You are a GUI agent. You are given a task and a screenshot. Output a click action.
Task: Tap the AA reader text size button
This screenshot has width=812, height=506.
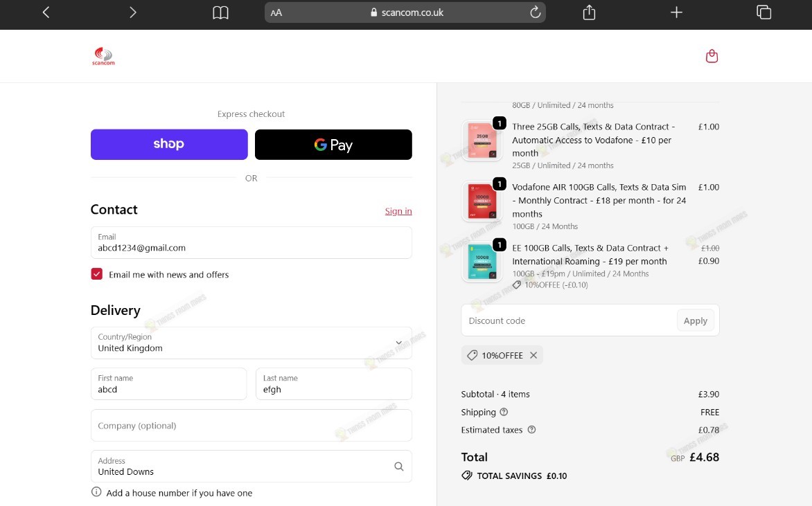click(276, 13)
